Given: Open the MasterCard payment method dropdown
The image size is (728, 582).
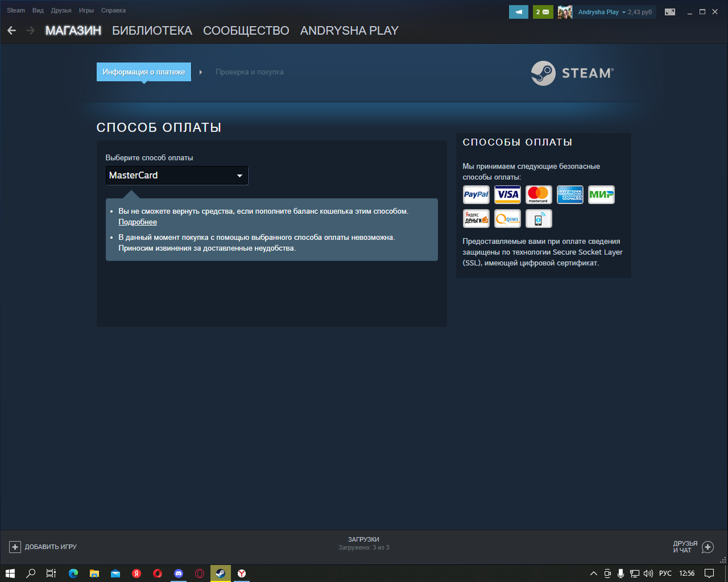Looking at the screenshot, I should (177, 175).
